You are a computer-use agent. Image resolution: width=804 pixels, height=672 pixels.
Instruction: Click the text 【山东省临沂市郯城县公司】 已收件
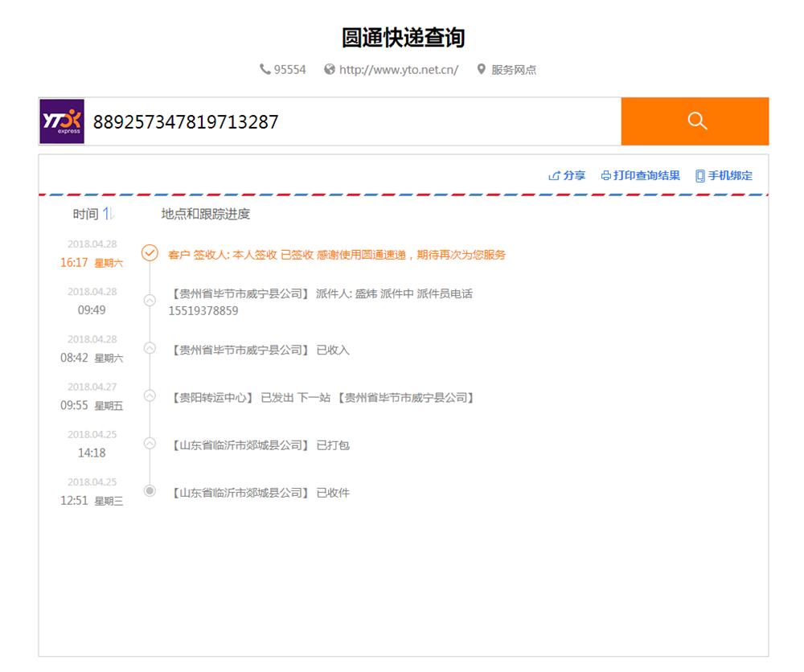pos(260,493)
